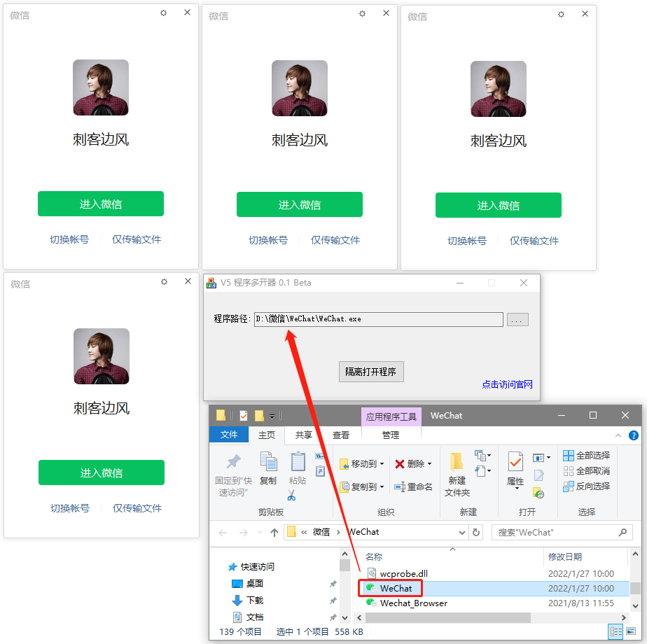This screenshot has height=644, width=647.
Task: Select the 下载 Downloads quick access item
Action: click(x=248, y=601)
